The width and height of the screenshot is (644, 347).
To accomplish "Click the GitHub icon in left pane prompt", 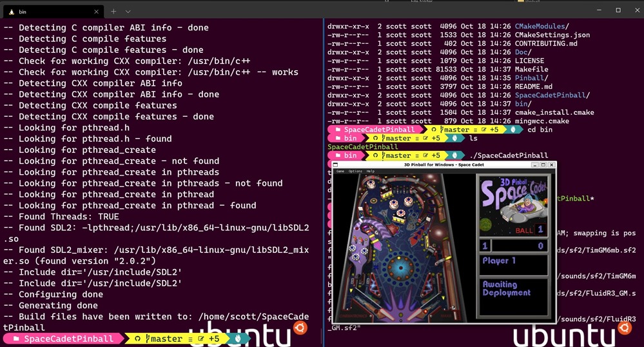I will [x=137, y=339].
